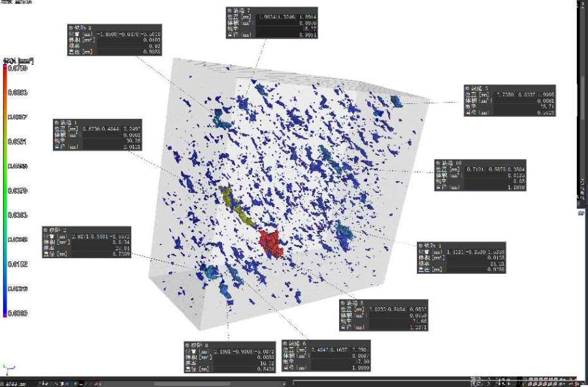Screen dimensions: 588x387
Task: Click the 1.2858 diameter value in the defect 10 annotation
Action: [x=514, y=187]
